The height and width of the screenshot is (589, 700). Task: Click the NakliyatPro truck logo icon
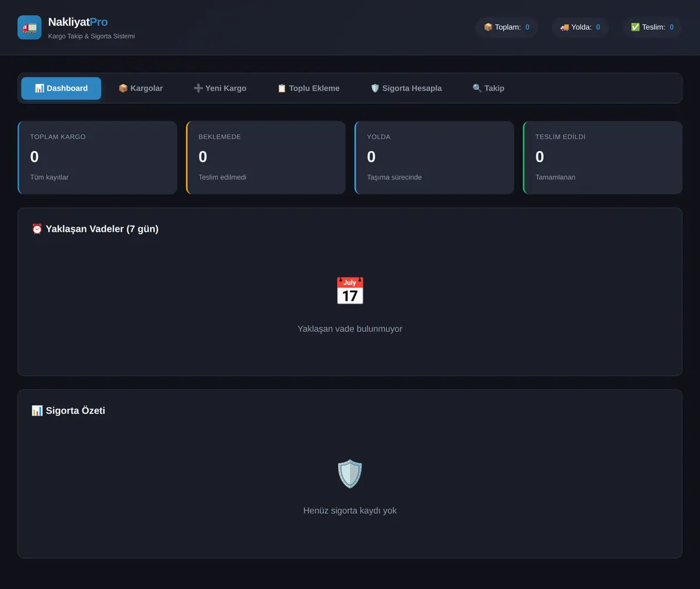click(29, 27)
